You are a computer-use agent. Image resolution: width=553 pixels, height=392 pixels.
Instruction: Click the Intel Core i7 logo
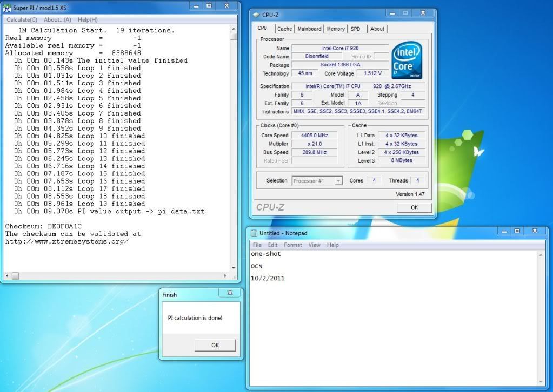tap(407, 60)
